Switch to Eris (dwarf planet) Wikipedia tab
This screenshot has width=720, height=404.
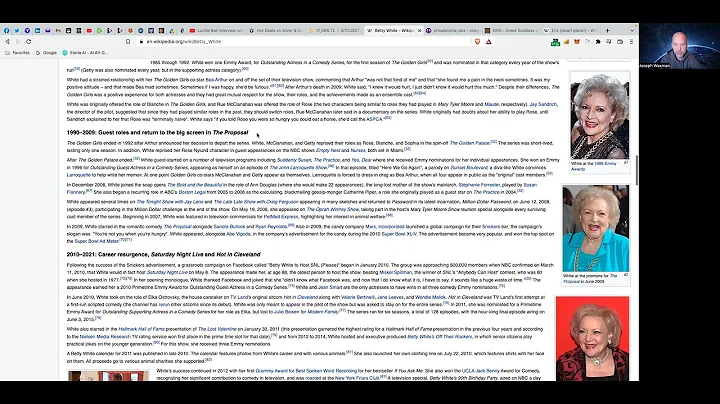pos(570,31)
